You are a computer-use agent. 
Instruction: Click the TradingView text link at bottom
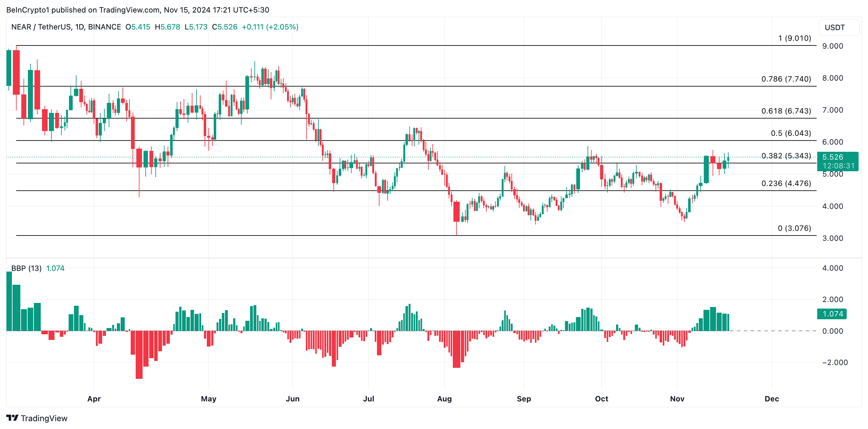pos(44,418)
